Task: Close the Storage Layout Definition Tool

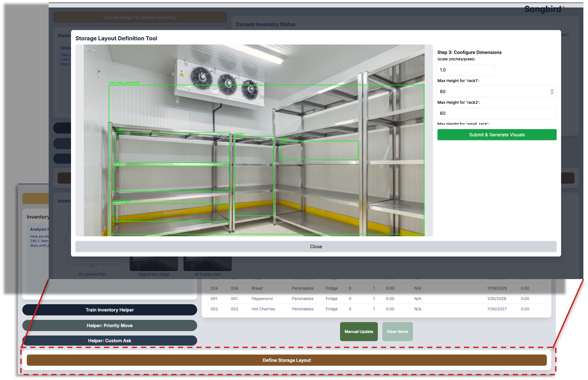Action: coord(316,247)
